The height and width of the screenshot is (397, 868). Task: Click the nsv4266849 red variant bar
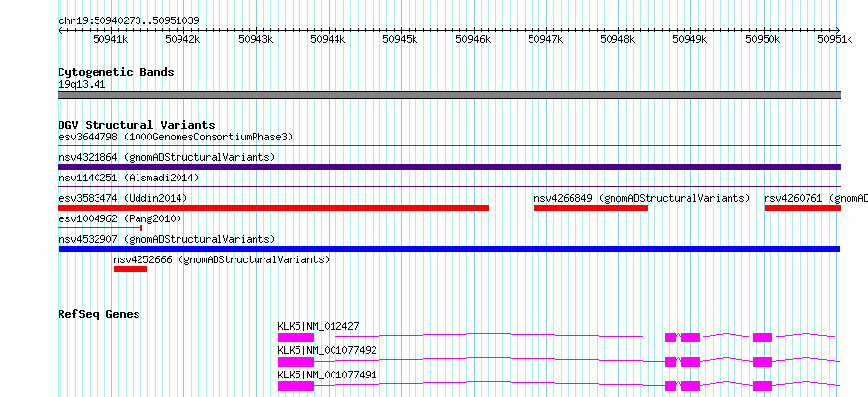coord(591,208)
